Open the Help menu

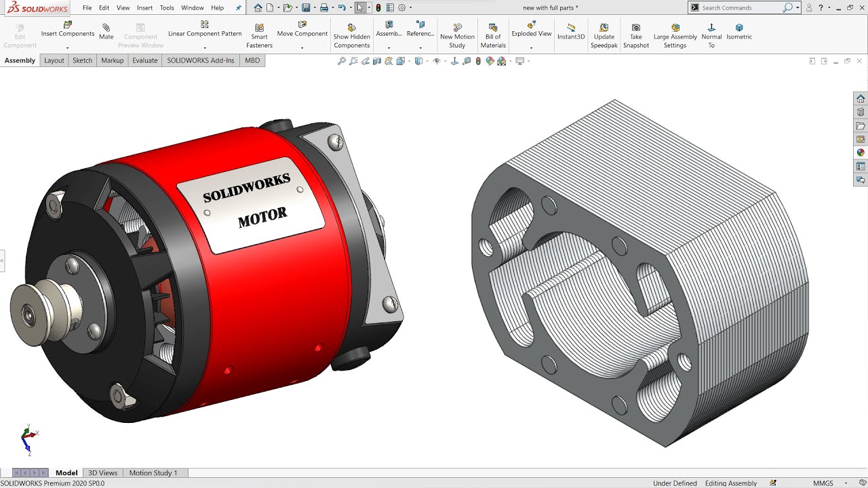(x=217, y=7)
